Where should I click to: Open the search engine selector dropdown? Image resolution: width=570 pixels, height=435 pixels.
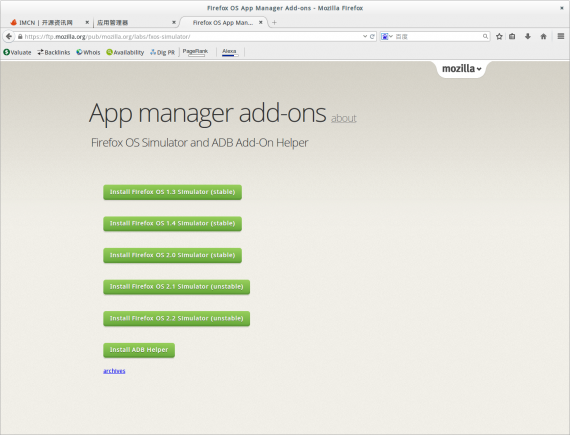coord(387,36)
